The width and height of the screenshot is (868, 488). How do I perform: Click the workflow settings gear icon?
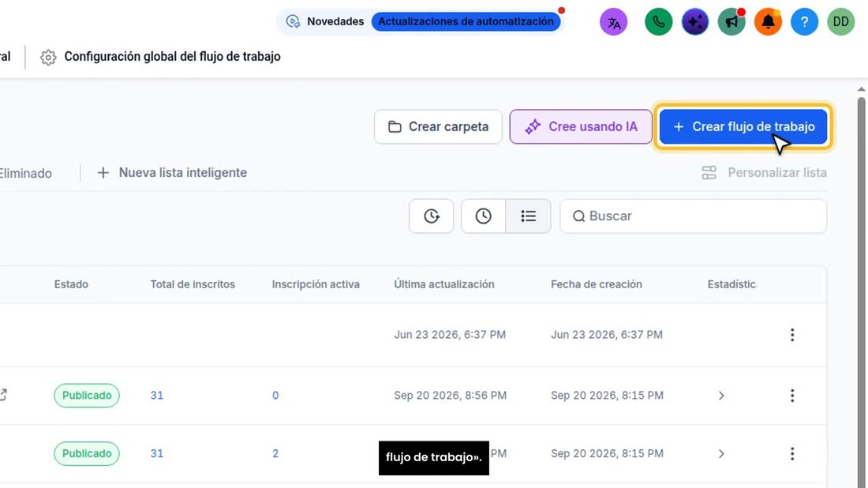[48, 57]
